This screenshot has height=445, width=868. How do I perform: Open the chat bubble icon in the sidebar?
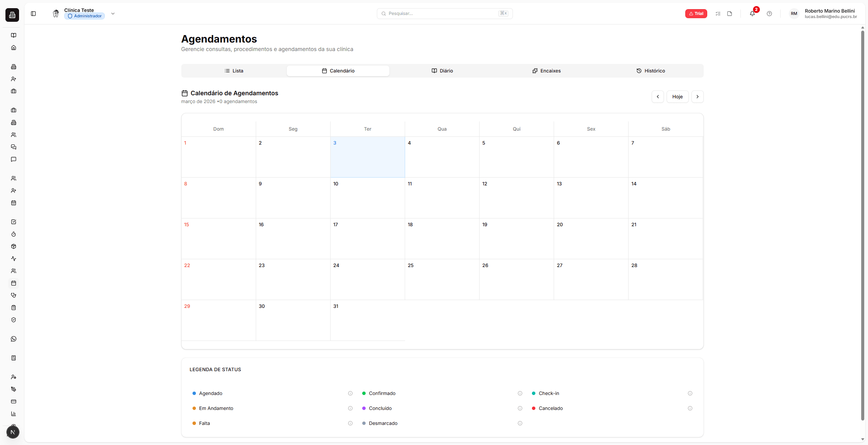pos(14,159)
